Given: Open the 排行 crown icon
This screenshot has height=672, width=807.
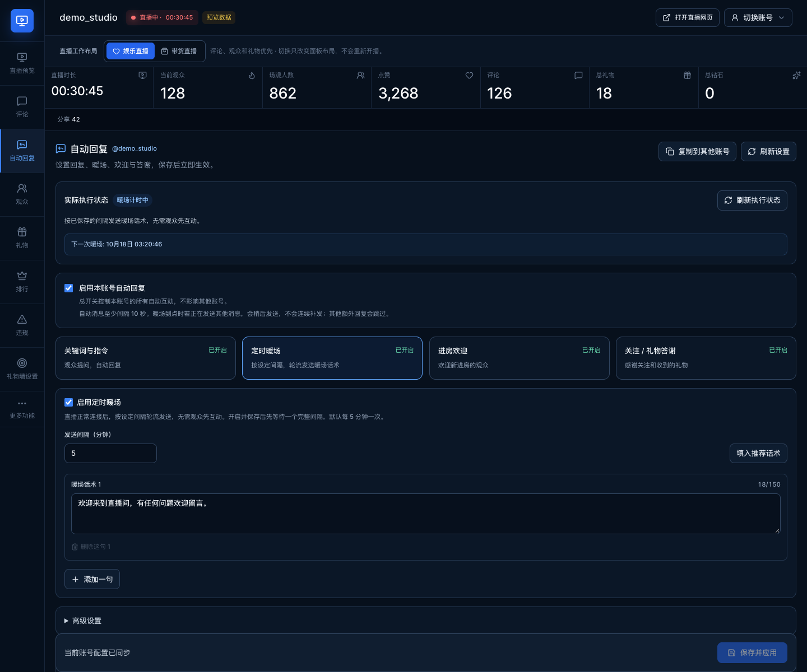Looking at the screenshot, I should pos(22,276).
